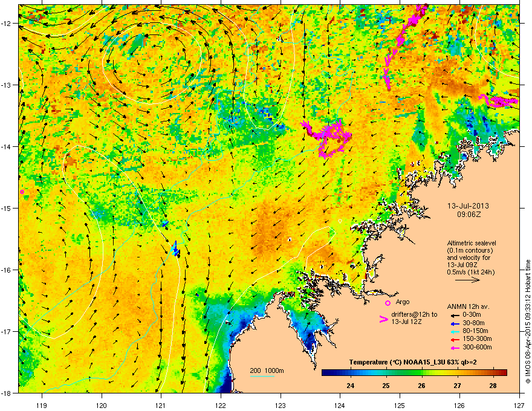
Task: Click the '121' longitude axis label
Action: (161, 405)
